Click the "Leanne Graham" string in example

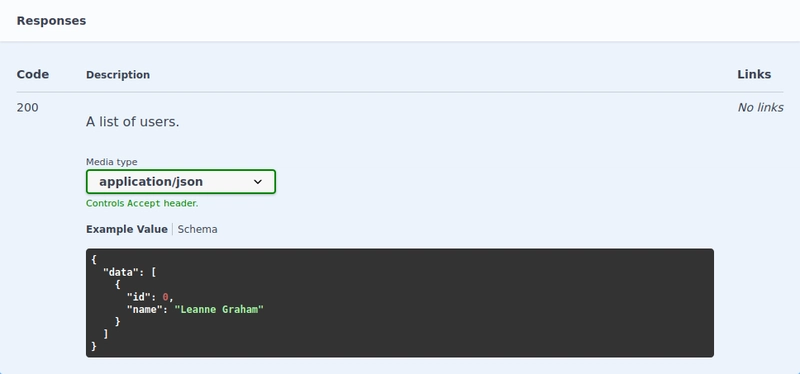tap(219, 309)
